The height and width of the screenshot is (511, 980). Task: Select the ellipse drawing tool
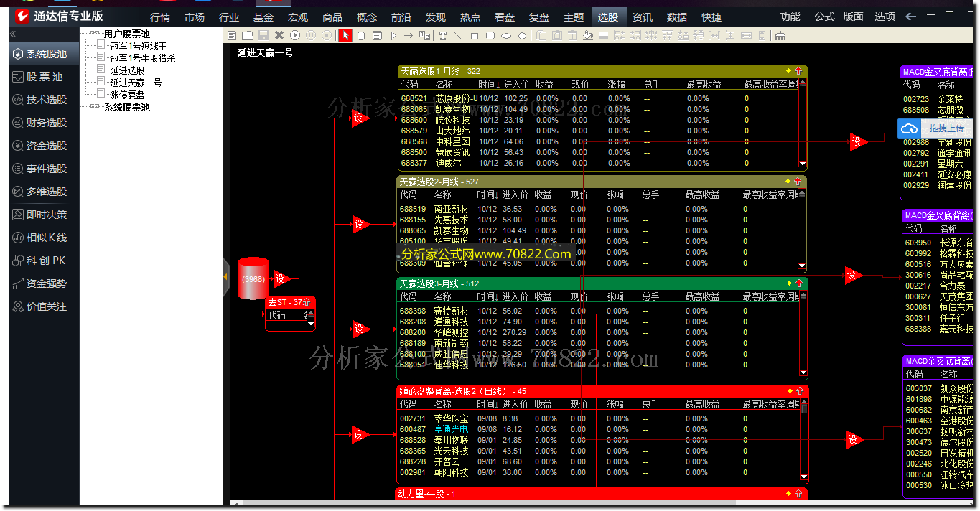[506, 35]
